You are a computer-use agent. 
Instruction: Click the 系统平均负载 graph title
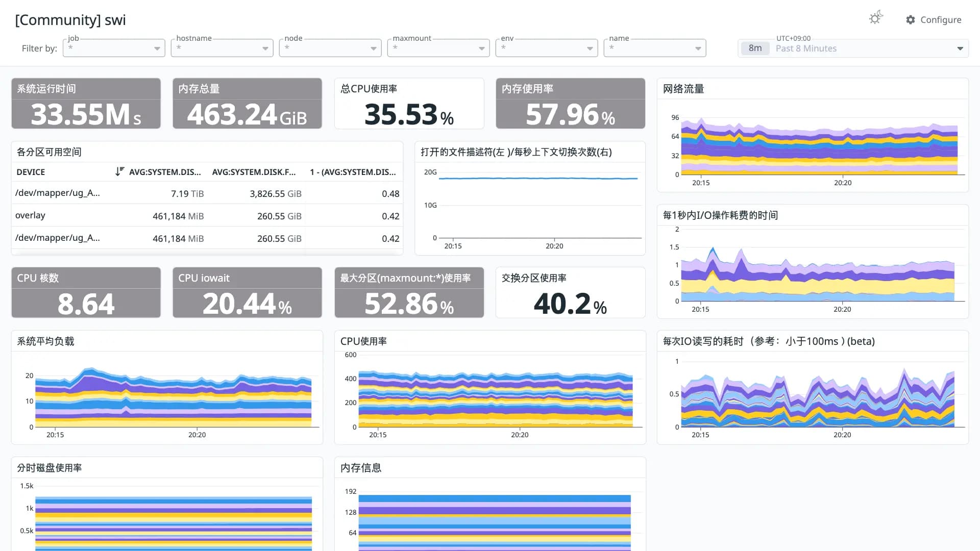point(45,341)
